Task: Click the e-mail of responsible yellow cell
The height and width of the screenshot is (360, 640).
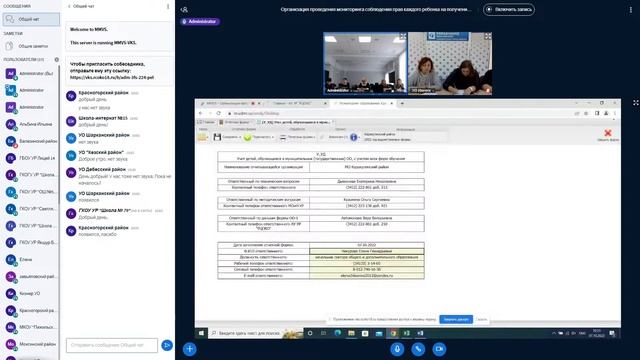Action: [367, 276]
